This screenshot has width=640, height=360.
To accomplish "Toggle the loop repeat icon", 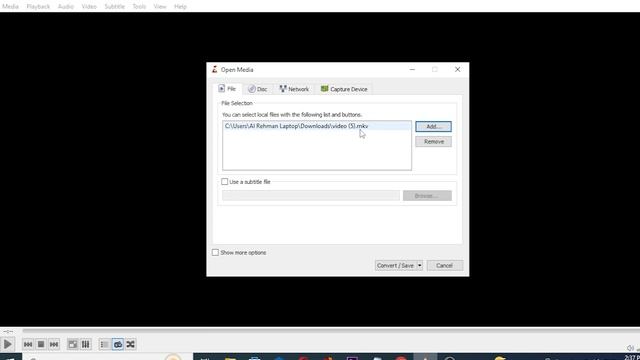I will click(x=118, y=344).
